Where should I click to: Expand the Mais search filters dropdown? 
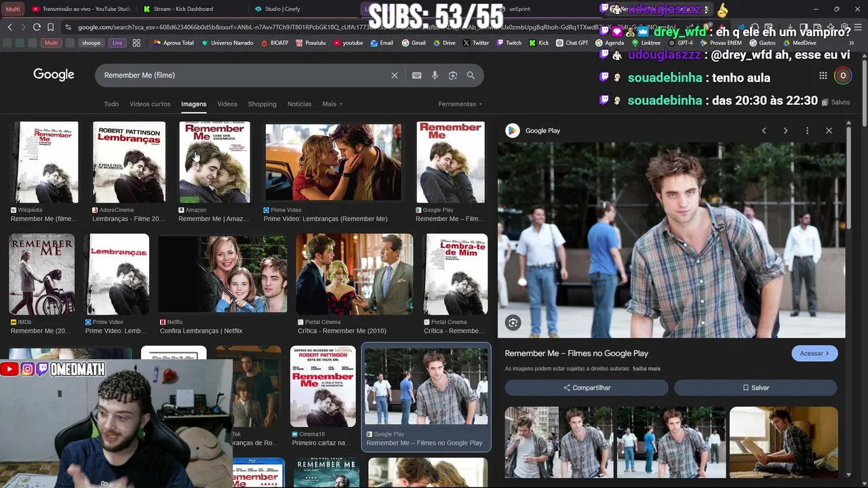332,104
